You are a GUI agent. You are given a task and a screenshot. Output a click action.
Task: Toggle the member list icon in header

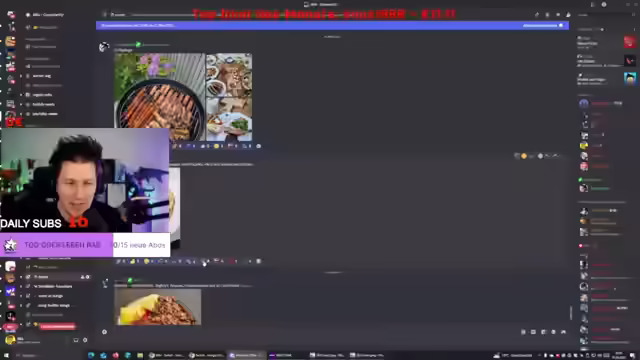click(568, 15)
